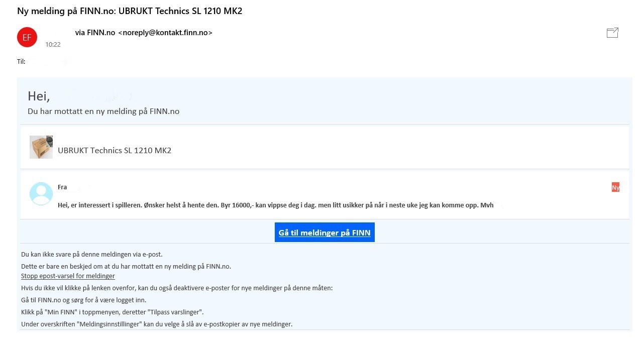Open the "Stopp epost-varsel for meldinger" link

tap(68, 276)
